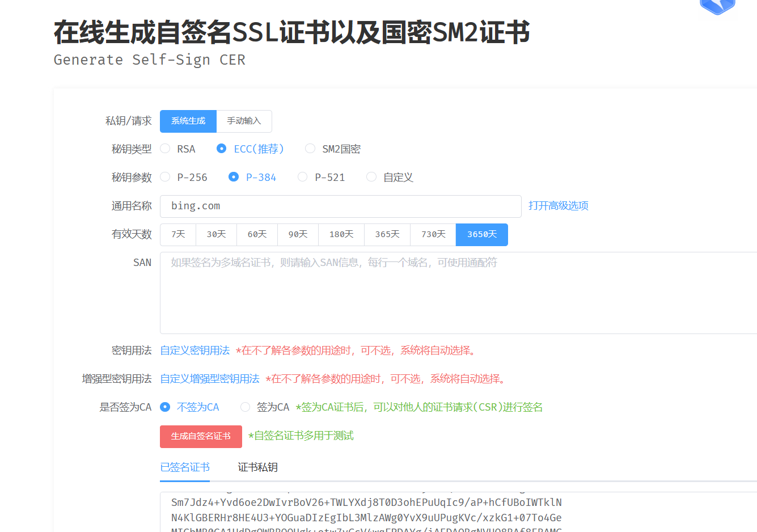Click the blue shield logo icon
This screenshot has height=532, width=757.
pyautogui.click(x=717, y=6)
